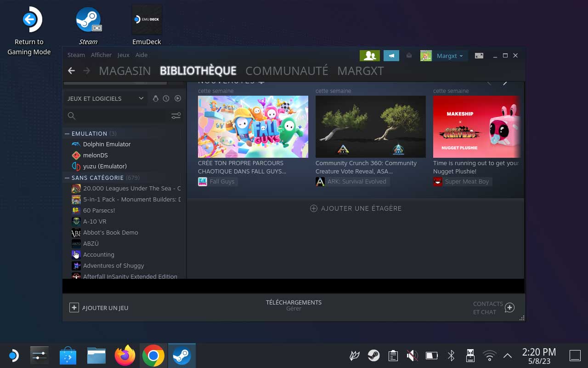This screenshot has width=588, height=368.
Task: Select Accounting in the game list
Action: point(99,254)
